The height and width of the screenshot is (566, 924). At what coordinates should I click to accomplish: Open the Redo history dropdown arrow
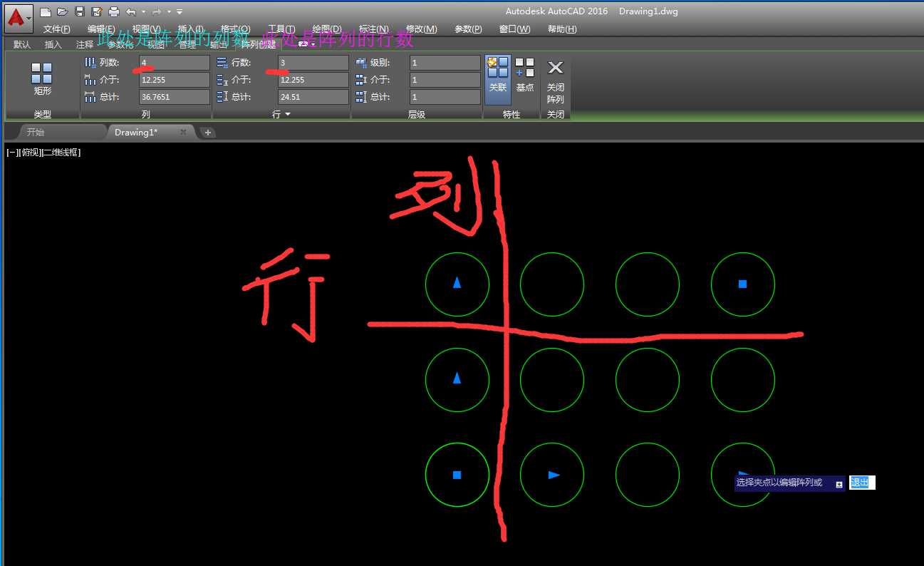(169, 12)
